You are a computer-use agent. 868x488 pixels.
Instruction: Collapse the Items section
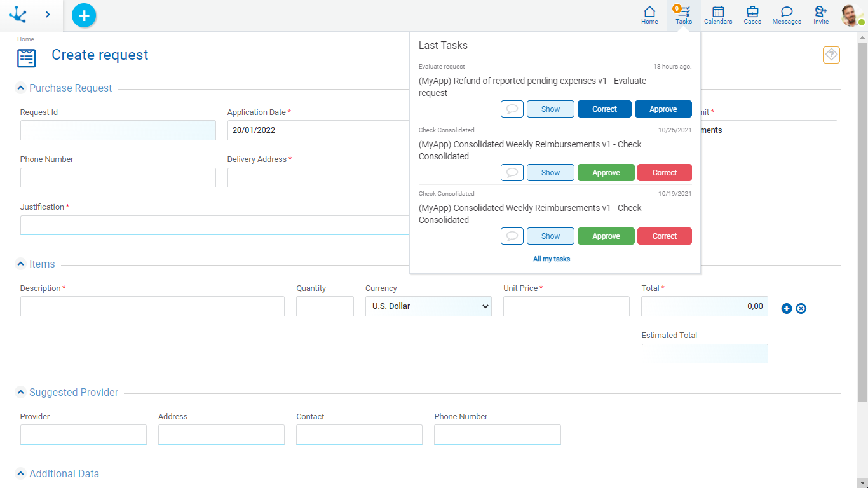tap(21, 264)
